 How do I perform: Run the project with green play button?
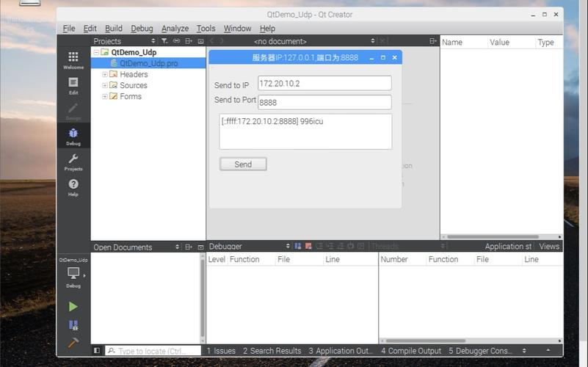pos(73,307)
